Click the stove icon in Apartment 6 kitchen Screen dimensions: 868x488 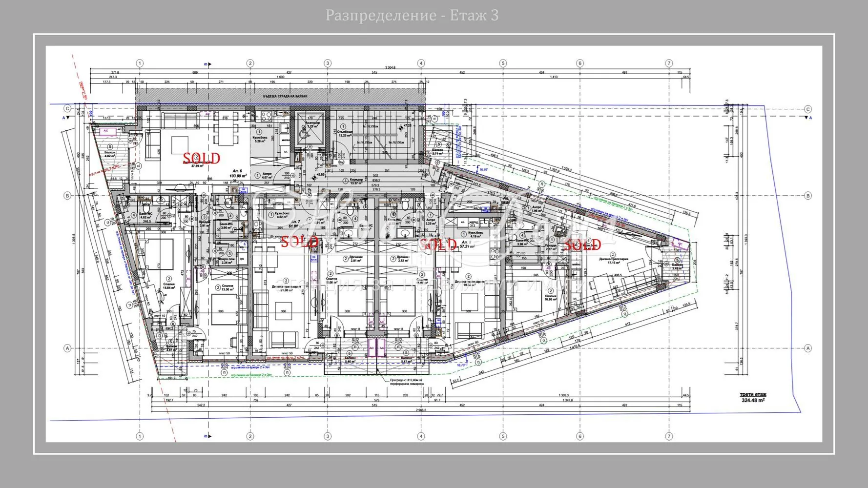click(267, 116)
